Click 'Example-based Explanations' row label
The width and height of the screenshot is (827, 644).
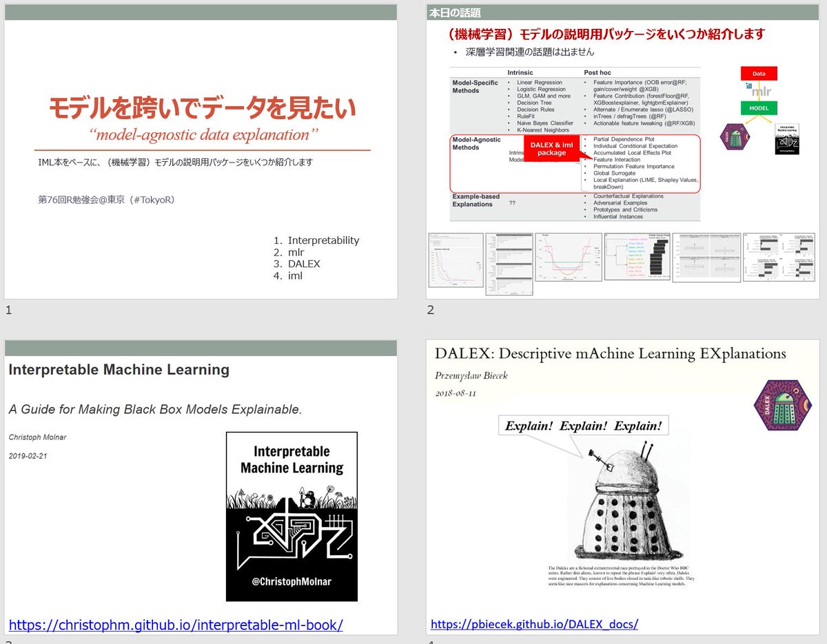pyautogui.click(x=476, y=200)
